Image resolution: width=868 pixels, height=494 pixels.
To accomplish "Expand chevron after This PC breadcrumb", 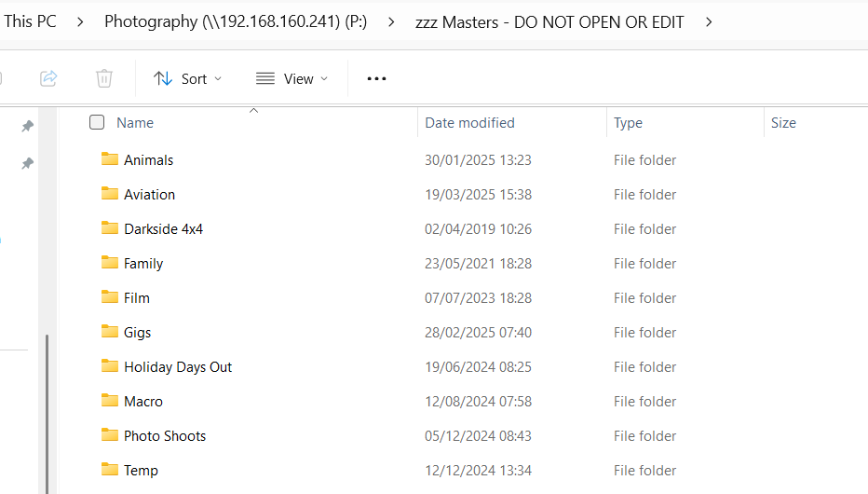I will click(81, 21).
